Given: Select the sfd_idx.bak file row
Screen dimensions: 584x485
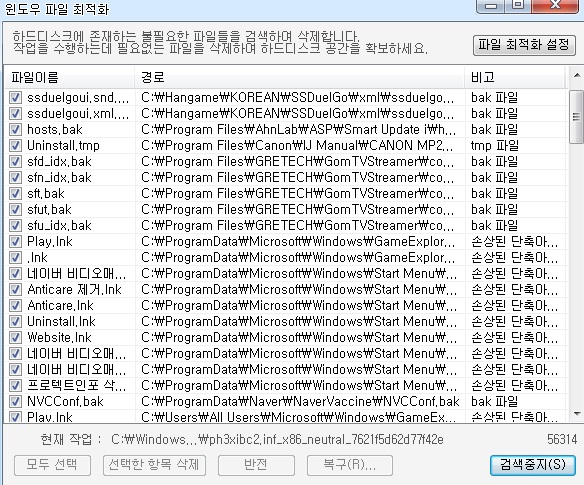Looking at the screenshot, I should [x=286, y=161].
